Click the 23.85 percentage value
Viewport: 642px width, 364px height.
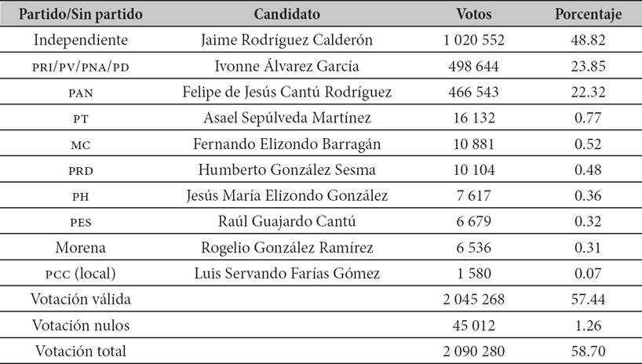(589, 66)
